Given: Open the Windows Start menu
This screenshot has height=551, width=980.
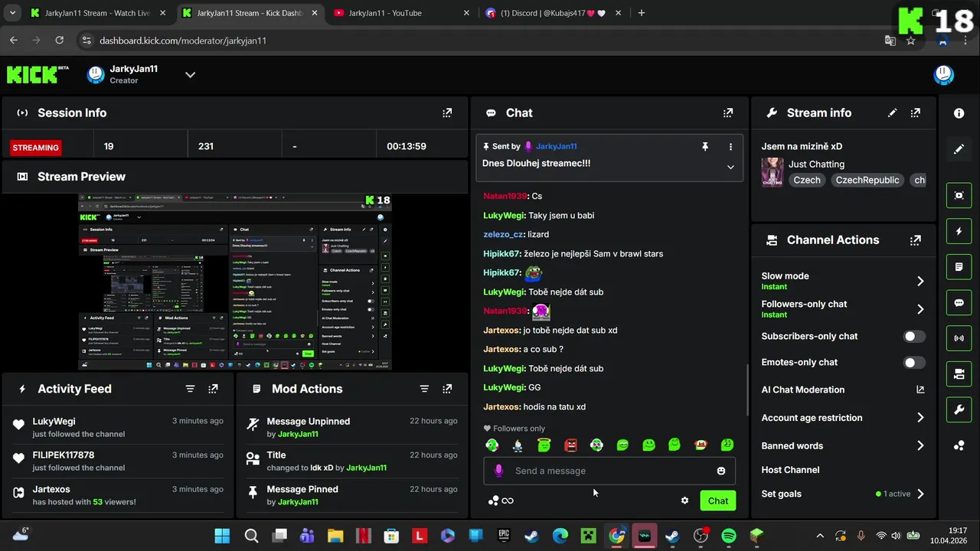Looking at the screenshot, I should tap(222, 536).
